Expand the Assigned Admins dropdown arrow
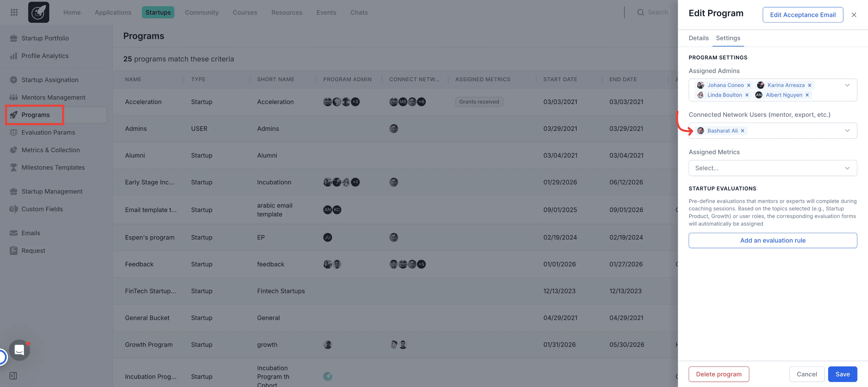This screenshot has width=868, height=387. pos(847,85)
